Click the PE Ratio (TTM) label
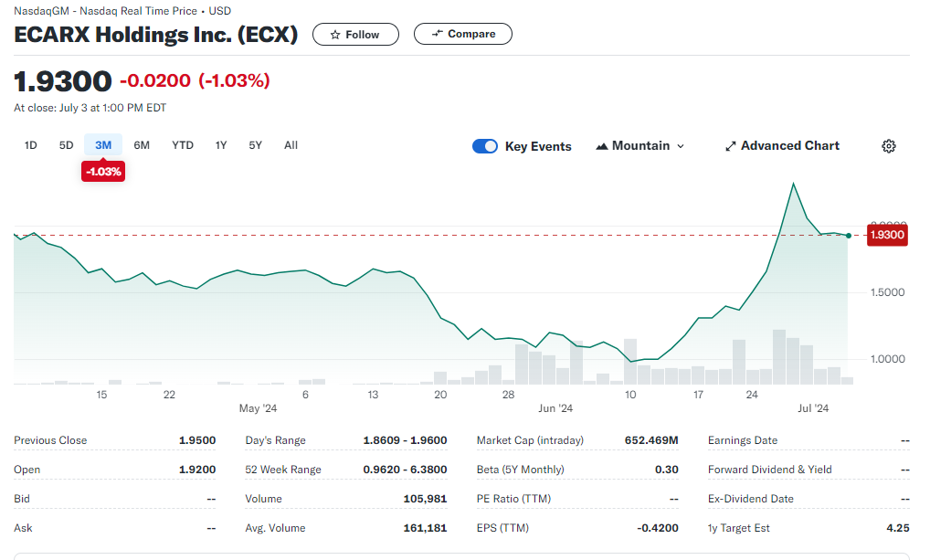 513,499
